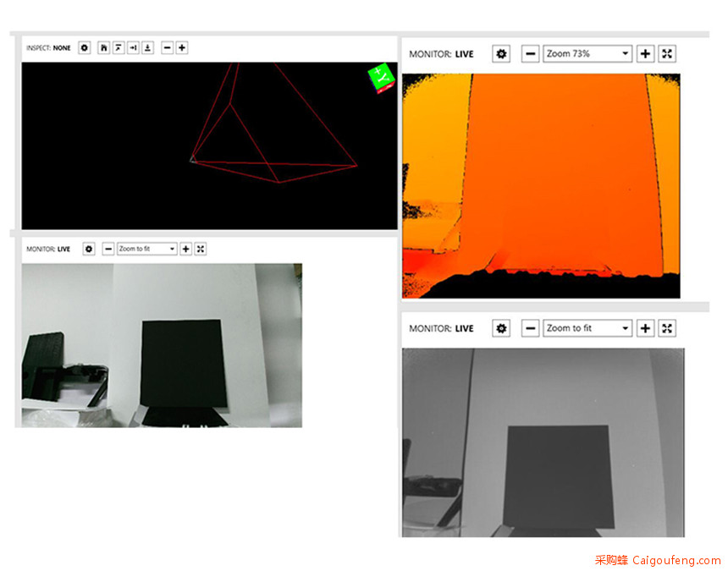The image size is (728, 582).
Task: Open settings gear of grayscale IR monitor
Action: [x=501, y=328]
